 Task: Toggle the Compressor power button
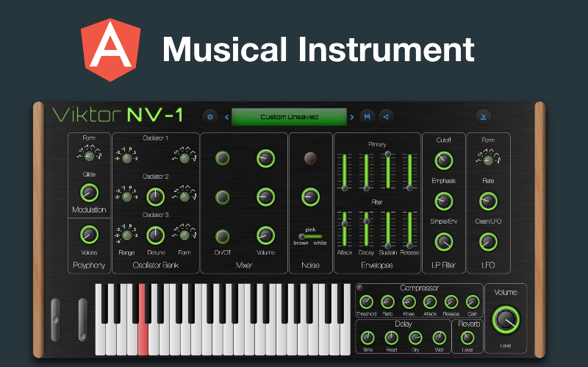[360, 288]
